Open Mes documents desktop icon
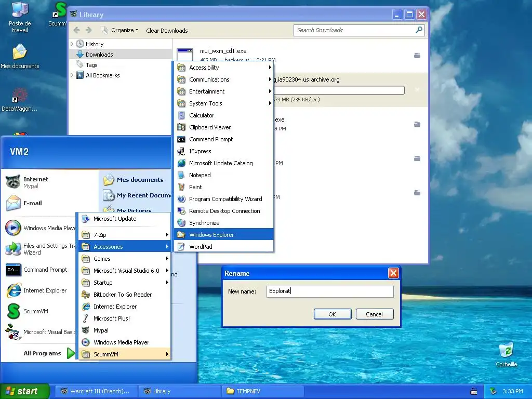The width and height of the screenshot is (532, 399). (20, 56)
